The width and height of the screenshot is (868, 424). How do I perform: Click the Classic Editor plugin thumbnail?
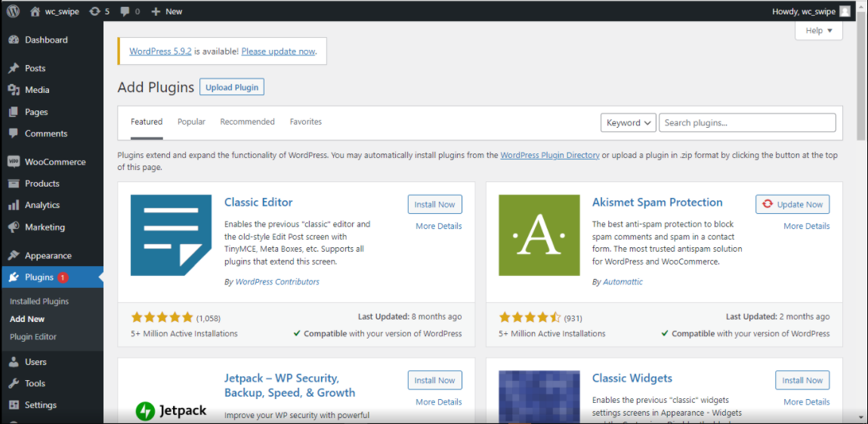tap(171, 235)
